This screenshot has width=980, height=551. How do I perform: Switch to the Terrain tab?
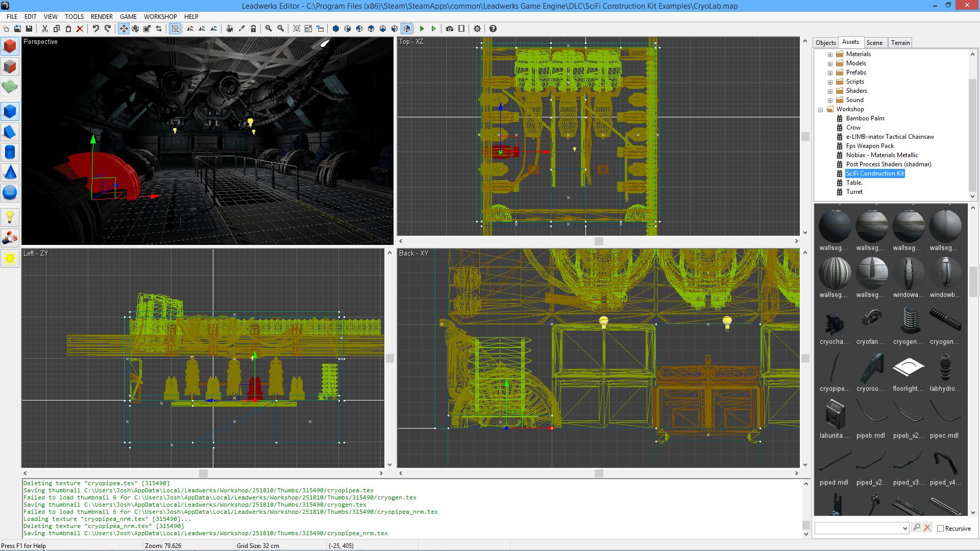900,42
